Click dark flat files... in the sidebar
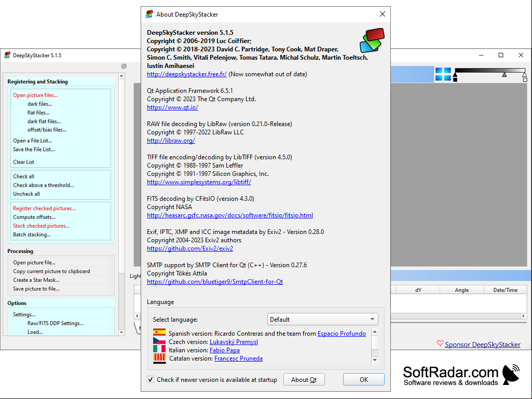The image size is (532, 399). (44, 121)
